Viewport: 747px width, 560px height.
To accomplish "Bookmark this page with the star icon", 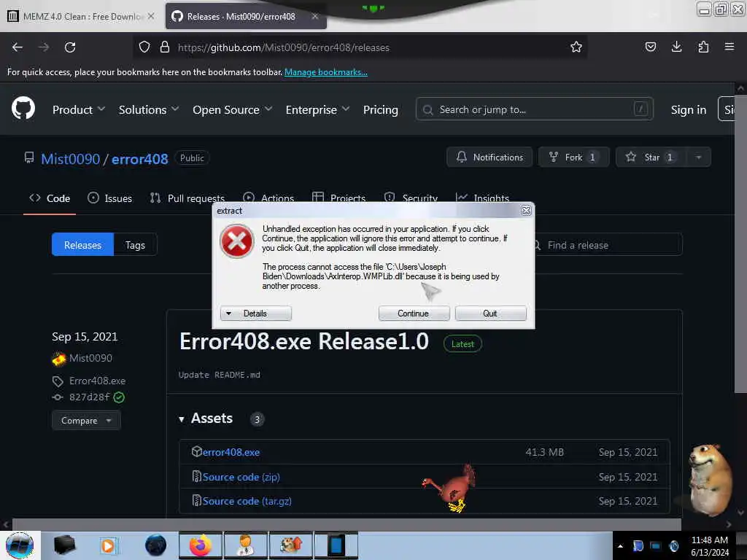I will click(576, 47).
